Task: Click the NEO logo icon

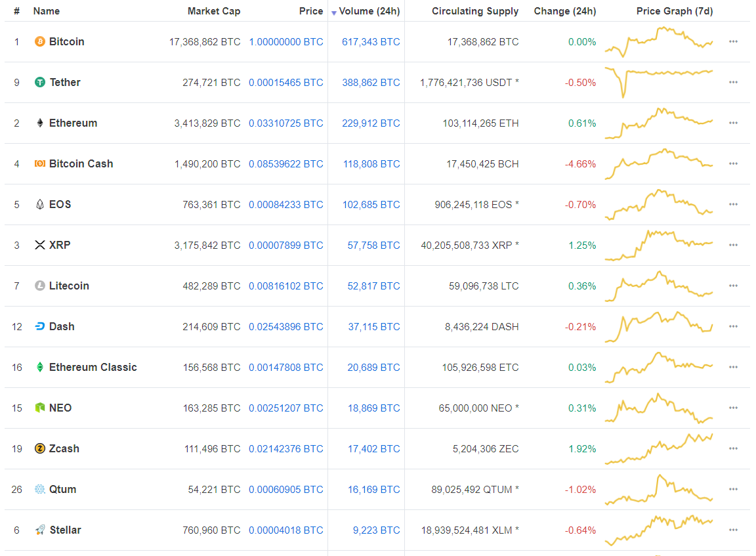Action: pos(40,408)
